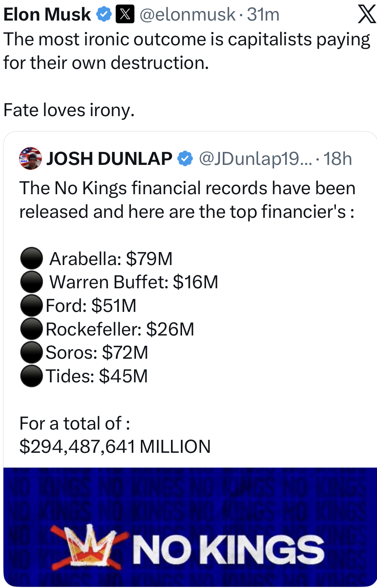The image size is (377, 588).
Task: Click the "Soros: $72M" line
Action: 97,352
